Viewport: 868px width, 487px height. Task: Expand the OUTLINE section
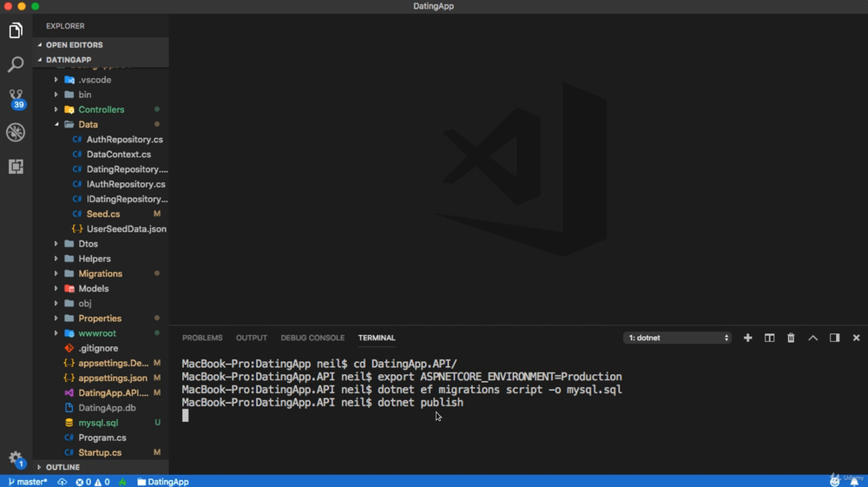click(101, 467)
